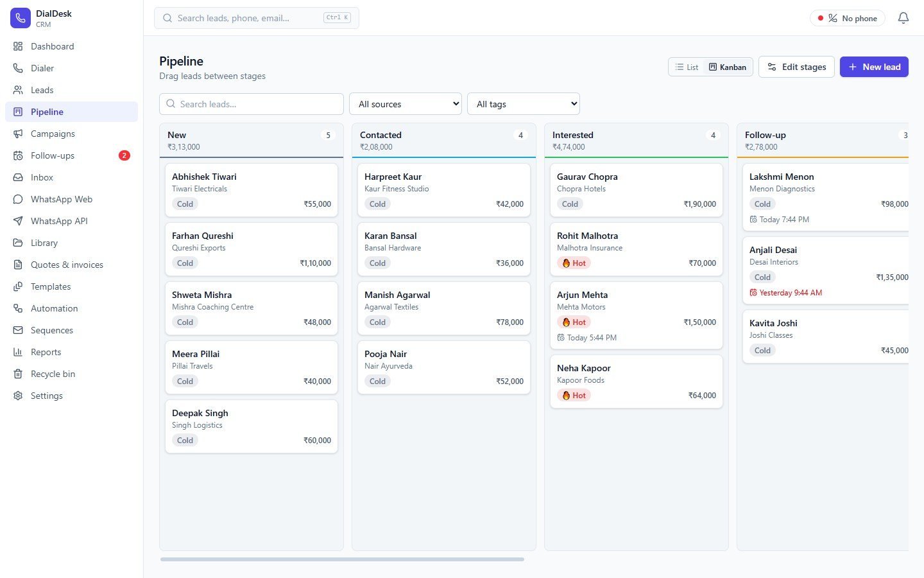The width and height of the screenshot is (924, 578).
Task: Open Settings gear icon in sidebar
Action: coord(18,396)
